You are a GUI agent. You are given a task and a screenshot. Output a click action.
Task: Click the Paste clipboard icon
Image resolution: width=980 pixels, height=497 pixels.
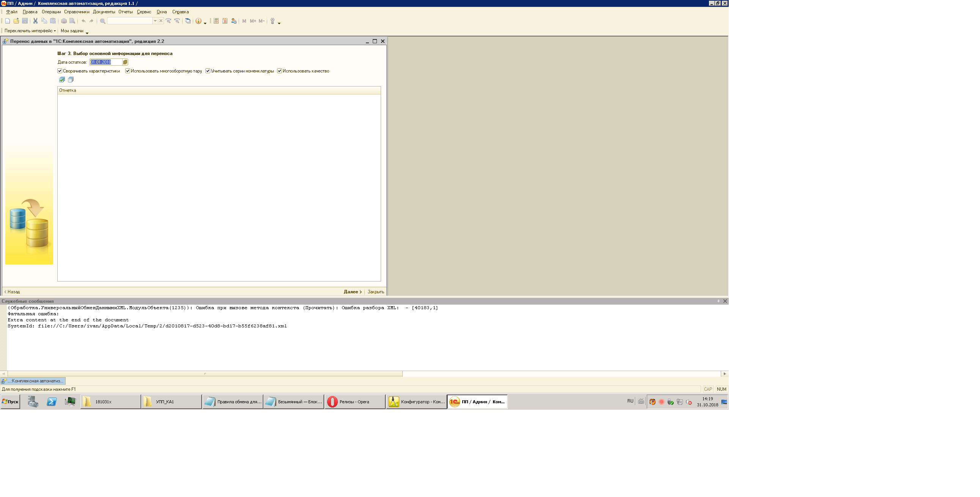(53, 21)
